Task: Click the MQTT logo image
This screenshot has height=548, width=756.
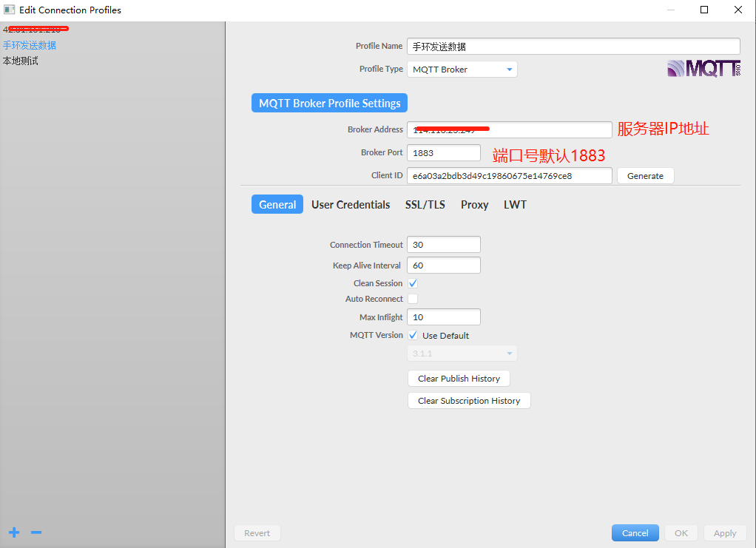Action: (703, 68)
